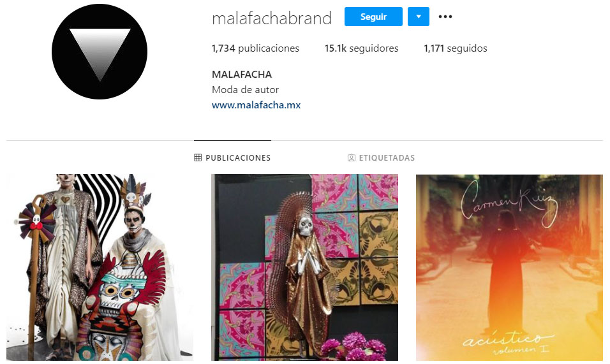This screenshot has width=610, height=364.
Task: Click the grid icon beside Publicaciones
Action: pos(198,157)
